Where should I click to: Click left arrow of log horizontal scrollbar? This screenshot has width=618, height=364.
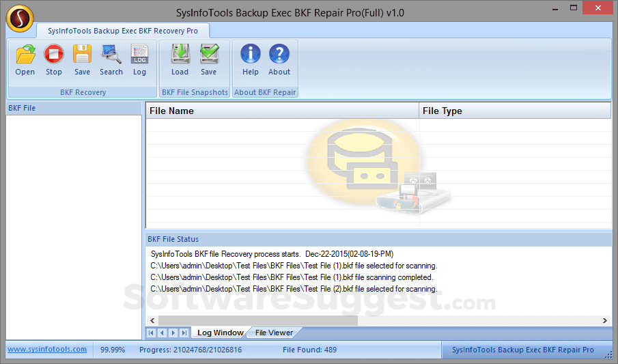[x=152, y=320]
